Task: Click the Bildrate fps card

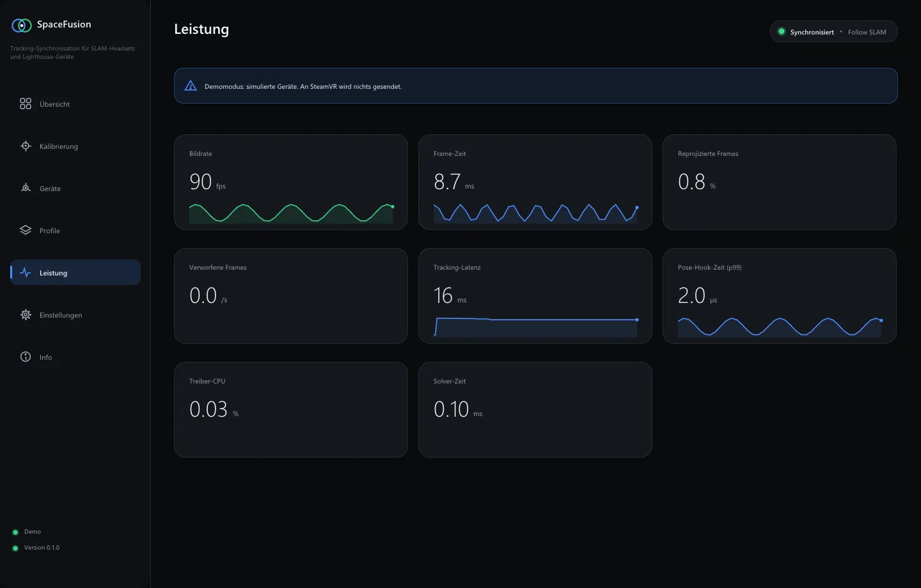Action: click(291, 182)
